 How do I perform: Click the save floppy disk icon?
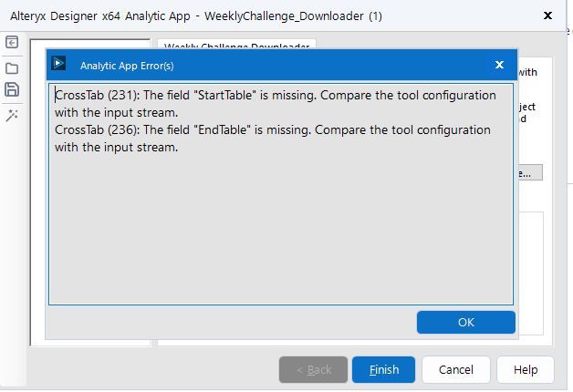(x=12, y=89)
